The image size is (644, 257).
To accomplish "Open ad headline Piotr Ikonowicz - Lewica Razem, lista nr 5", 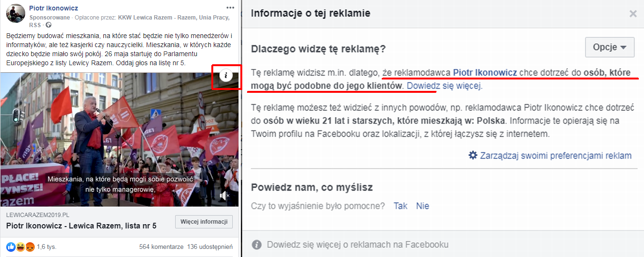I will point(81,226).
